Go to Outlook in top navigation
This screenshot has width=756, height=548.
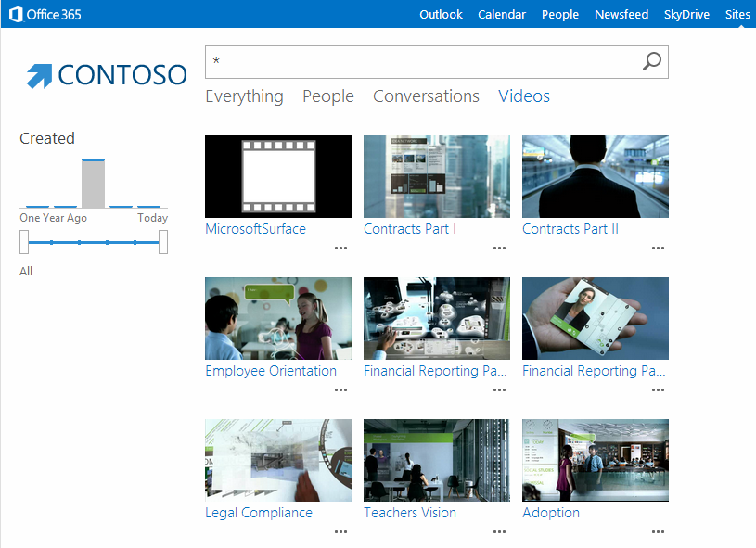tap(441, 15)
